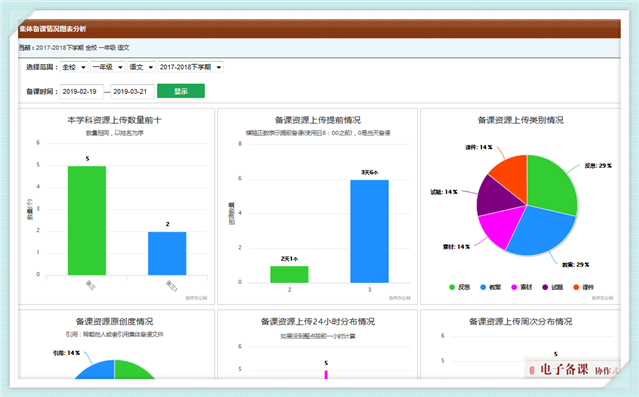Click the data label 2天1个
Screen dimensions: 639x397
289,259
